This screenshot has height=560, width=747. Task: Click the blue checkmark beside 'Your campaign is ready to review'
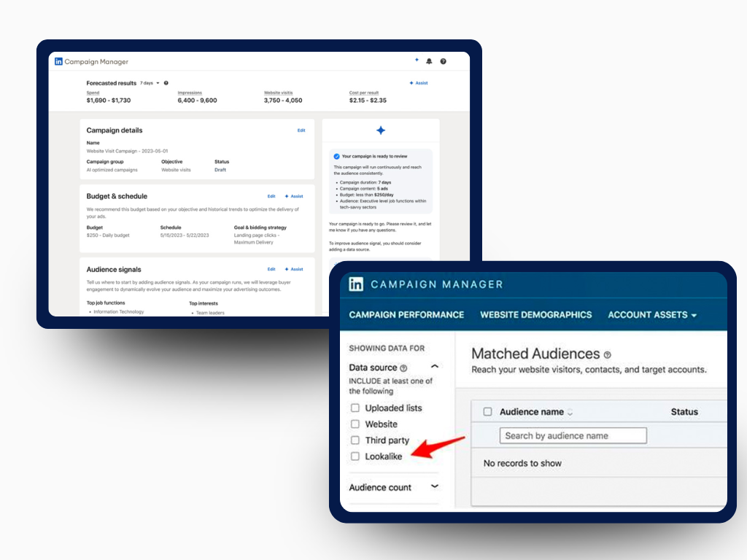pyautogui.click(x=336, y=156)
